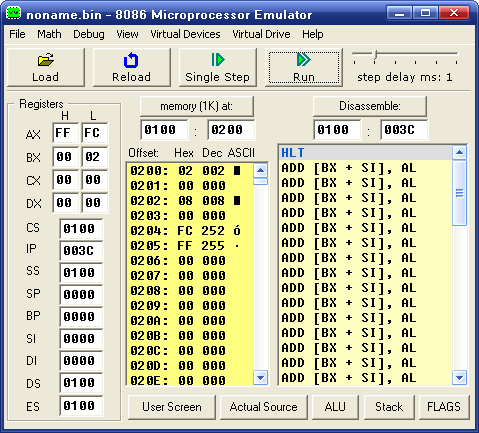The image size is (479, 433).
Task: Select memory row 0204: FC 252
Action: [x=190, y=231]
